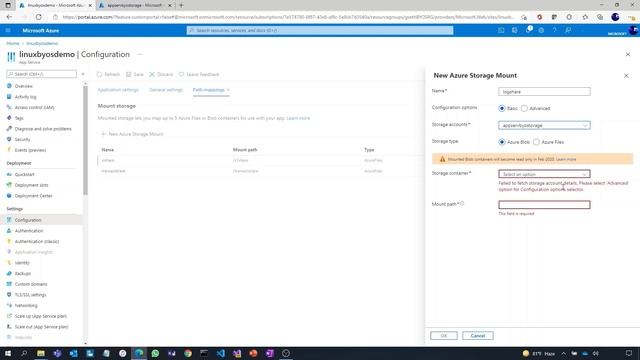Click Discard in the command bar

161,74
